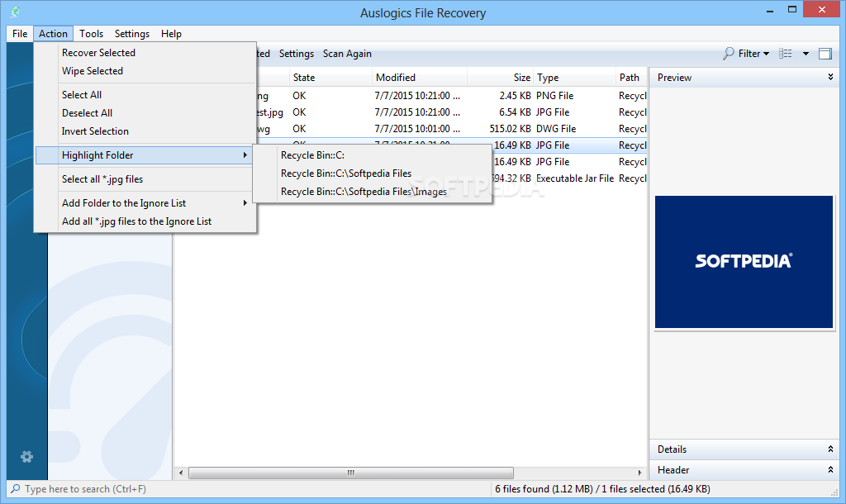This screenshot has width=846, height=504.
Task: Click the list view mode icon
Action: (786, 54)
